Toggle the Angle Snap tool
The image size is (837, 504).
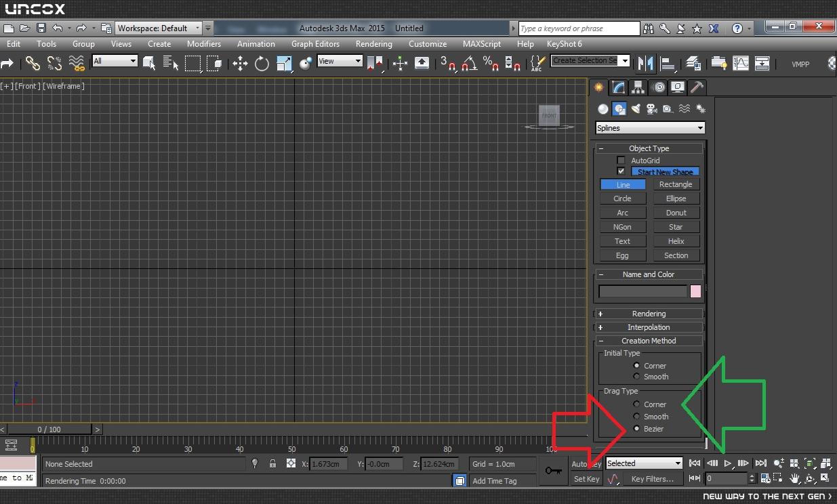(x=469, y=63)
